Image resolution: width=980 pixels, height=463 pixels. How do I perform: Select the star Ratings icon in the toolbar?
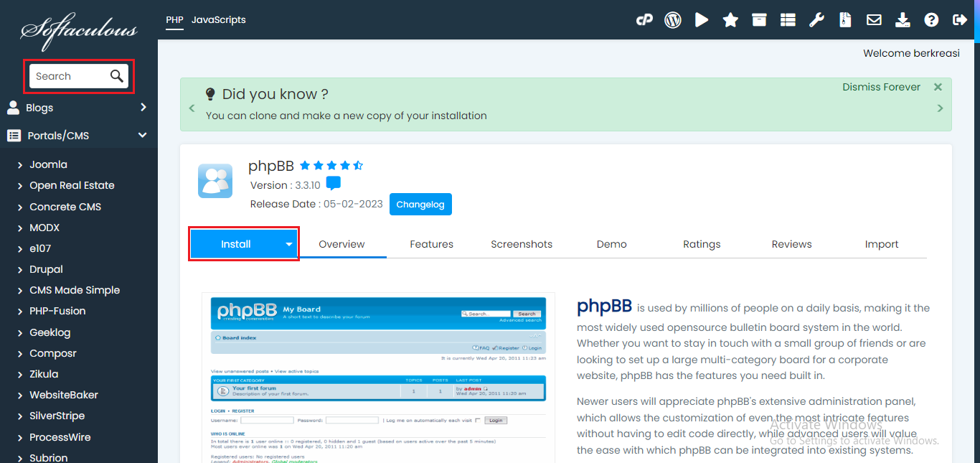[x=730, y=19]
